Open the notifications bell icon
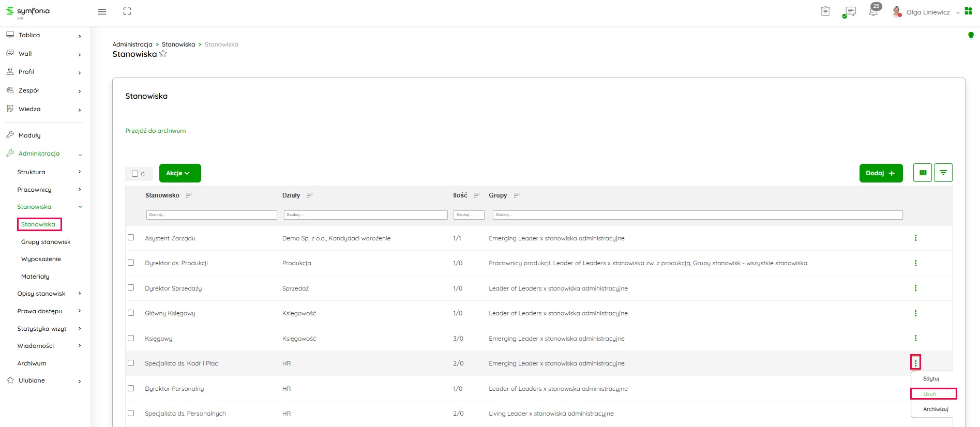The image size is (980, 427). pos(873,12)
